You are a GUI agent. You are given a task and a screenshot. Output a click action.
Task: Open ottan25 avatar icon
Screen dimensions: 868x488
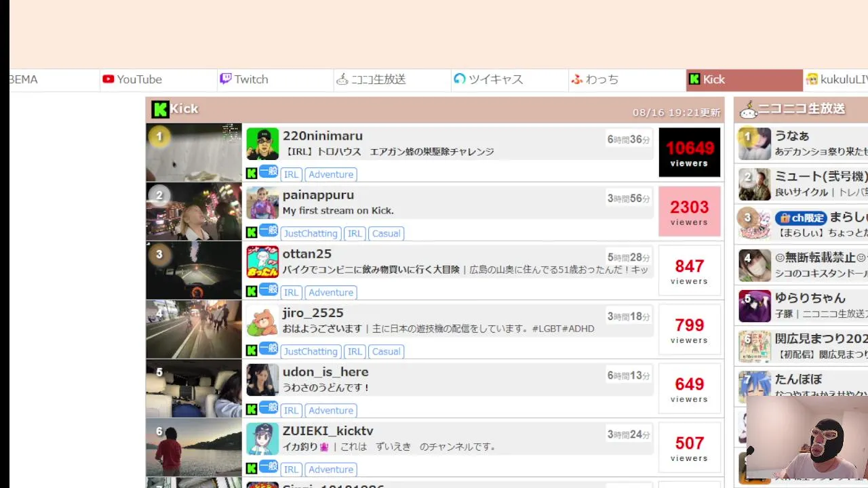(x=262, y=262)
